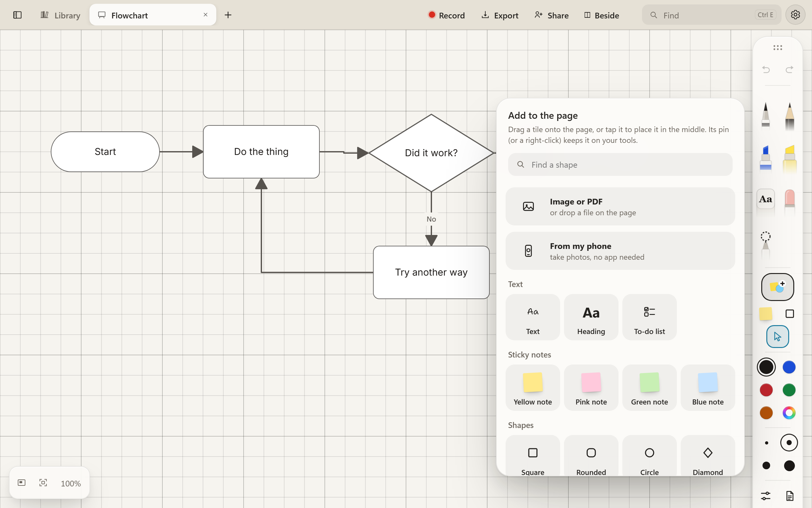Activate the pointer select tool
Viewport: 812px width, 508px height.
pos(777,336)
